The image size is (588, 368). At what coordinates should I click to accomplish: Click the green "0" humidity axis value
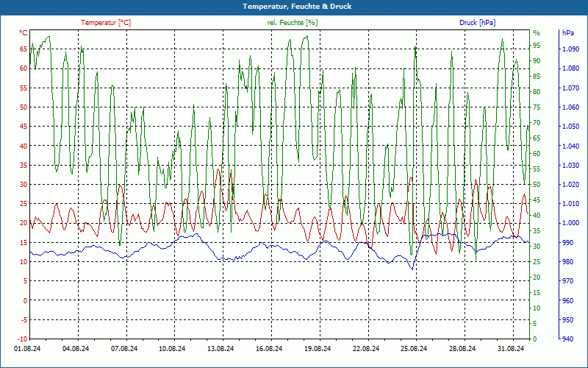pos(535,339)
